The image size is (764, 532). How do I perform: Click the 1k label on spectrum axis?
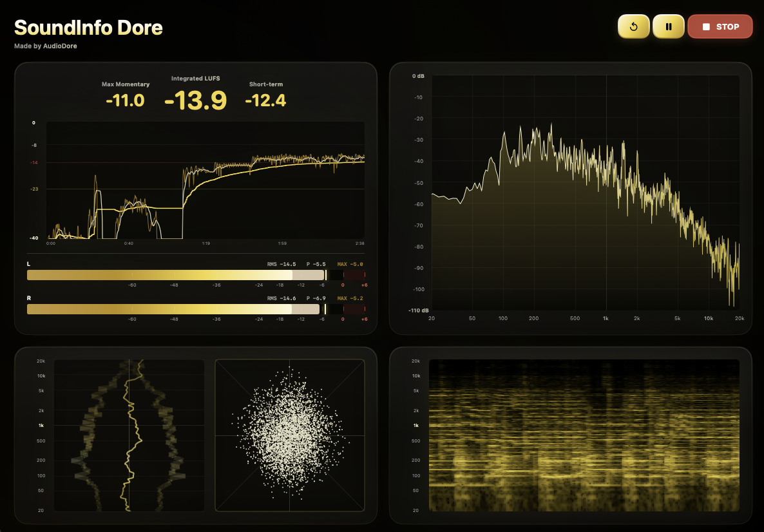point(606,318)
